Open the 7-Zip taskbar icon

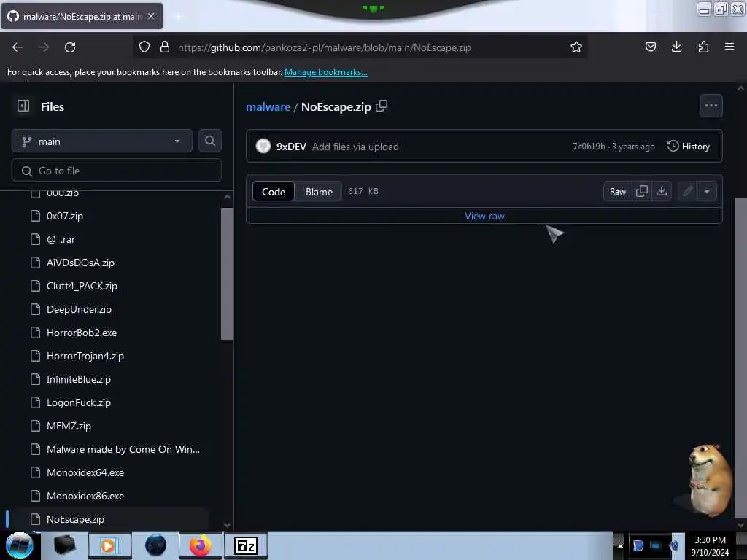(x=246, y=545)
